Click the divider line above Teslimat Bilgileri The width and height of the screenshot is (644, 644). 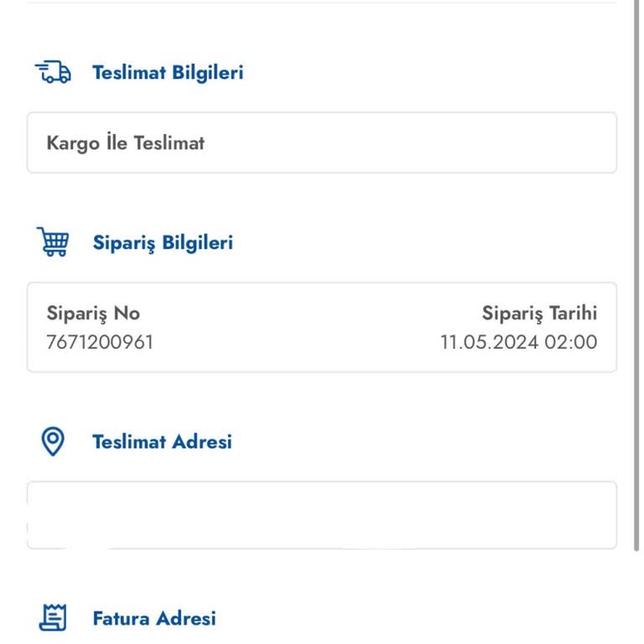[322, 3]
